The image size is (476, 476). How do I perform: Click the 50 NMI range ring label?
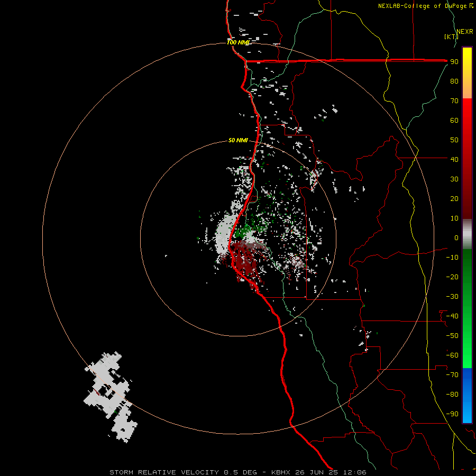(239, 140)
